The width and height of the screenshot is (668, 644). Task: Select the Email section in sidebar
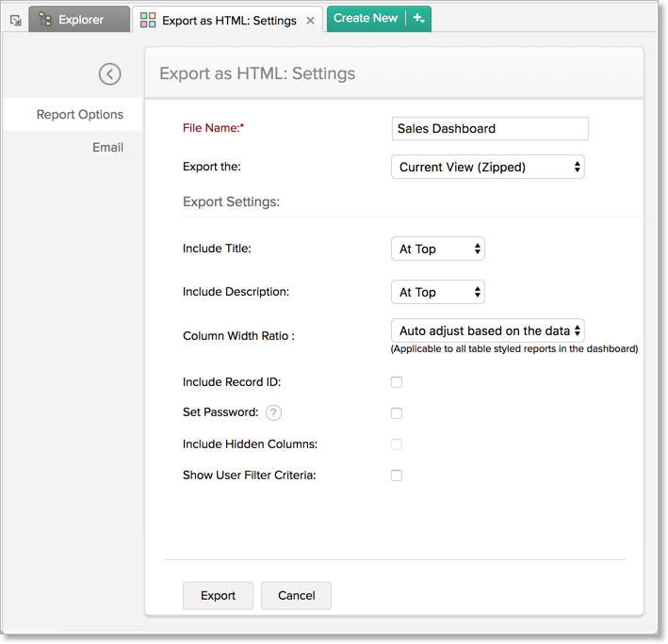pos(107,147)
